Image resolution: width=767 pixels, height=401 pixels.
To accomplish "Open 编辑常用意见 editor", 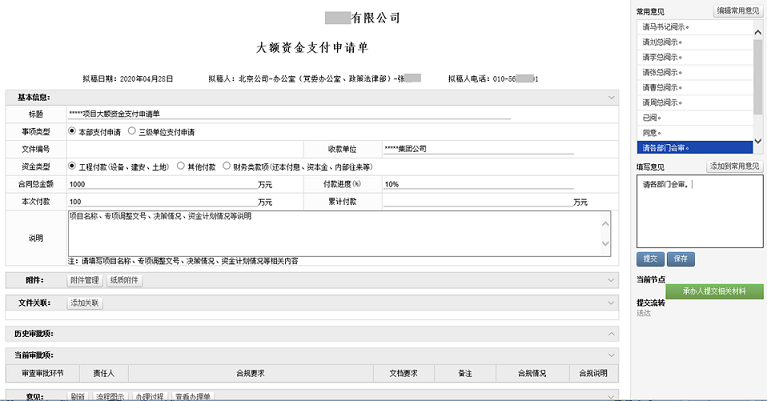I will (736, 10).
